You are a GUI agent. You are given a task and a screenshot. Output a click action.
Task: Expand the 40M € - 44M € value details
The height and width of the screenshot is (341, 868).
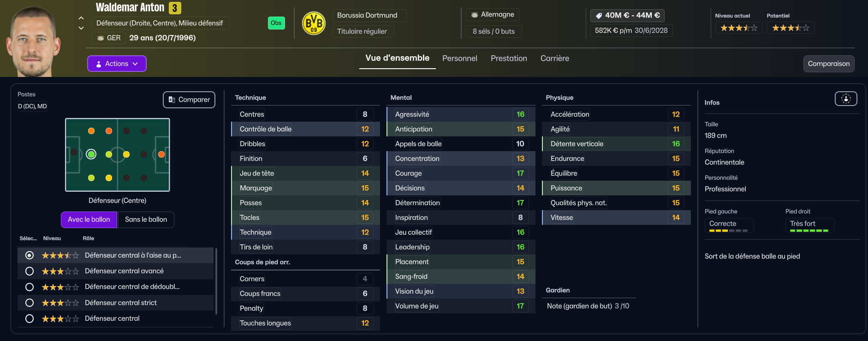tap(627, 15)
